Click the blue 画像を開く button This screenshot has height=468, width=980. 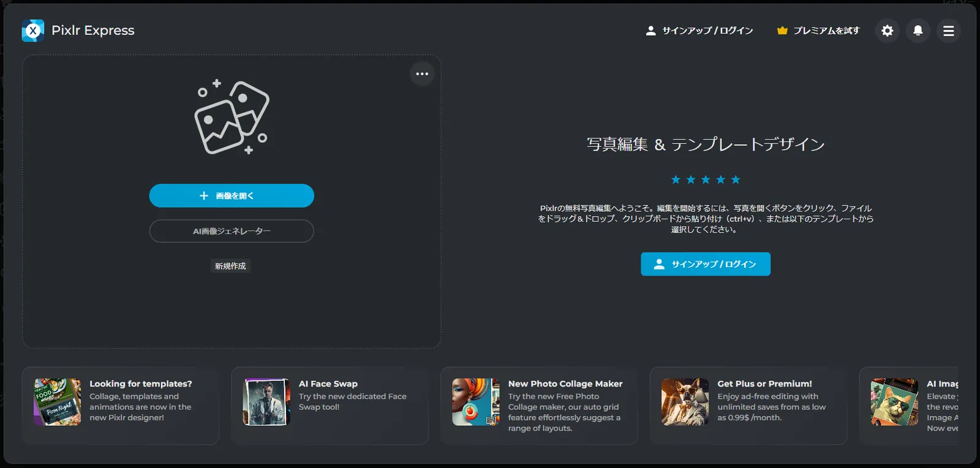(x=232, y=195)
